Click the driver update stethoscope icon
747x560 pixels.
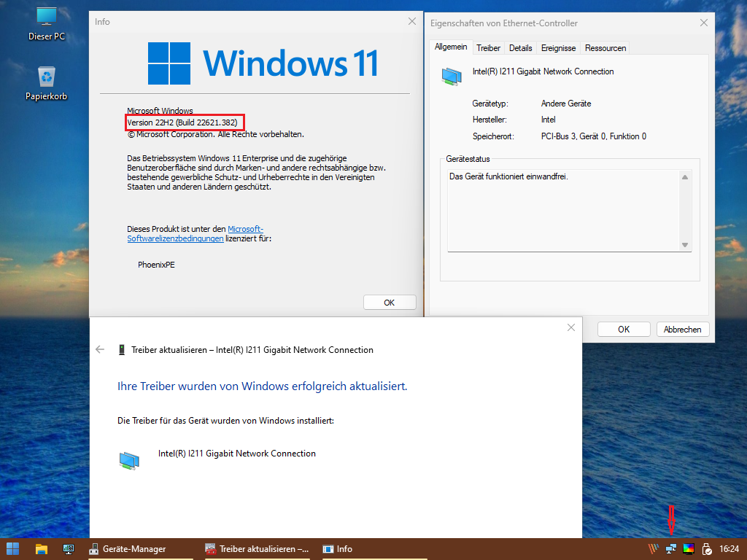coord(120,349)
